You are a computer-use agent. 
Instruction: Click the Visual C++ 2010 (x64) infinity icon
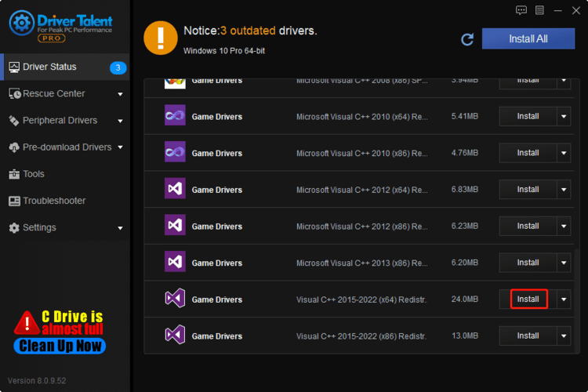point(175,115)
